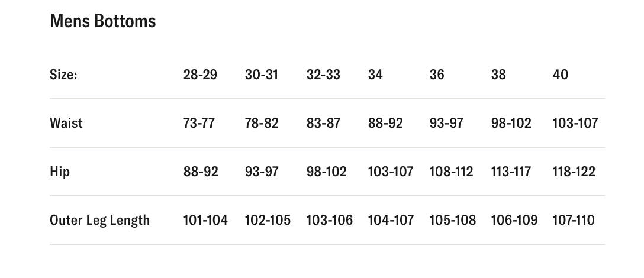Click hip value 98-102
The image size is (644, 278).
326,172
